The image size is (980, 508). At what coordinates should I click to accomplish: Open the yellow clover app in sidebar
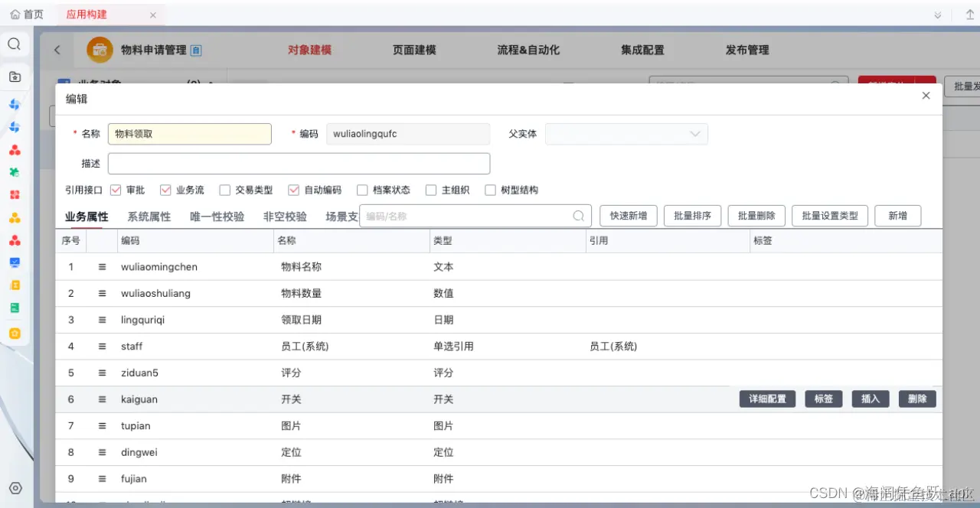click(x=15, y=218)
